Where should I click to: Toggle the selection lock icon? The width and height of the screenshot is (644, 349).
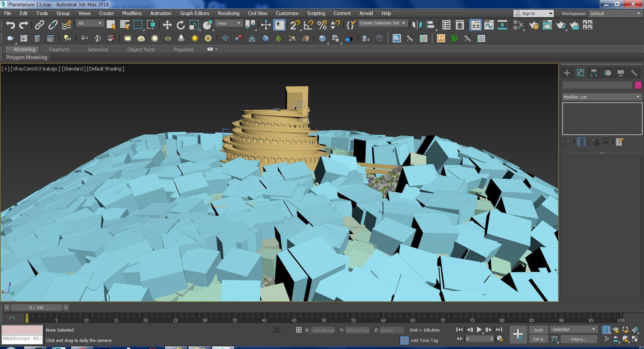tap(288, 330)
